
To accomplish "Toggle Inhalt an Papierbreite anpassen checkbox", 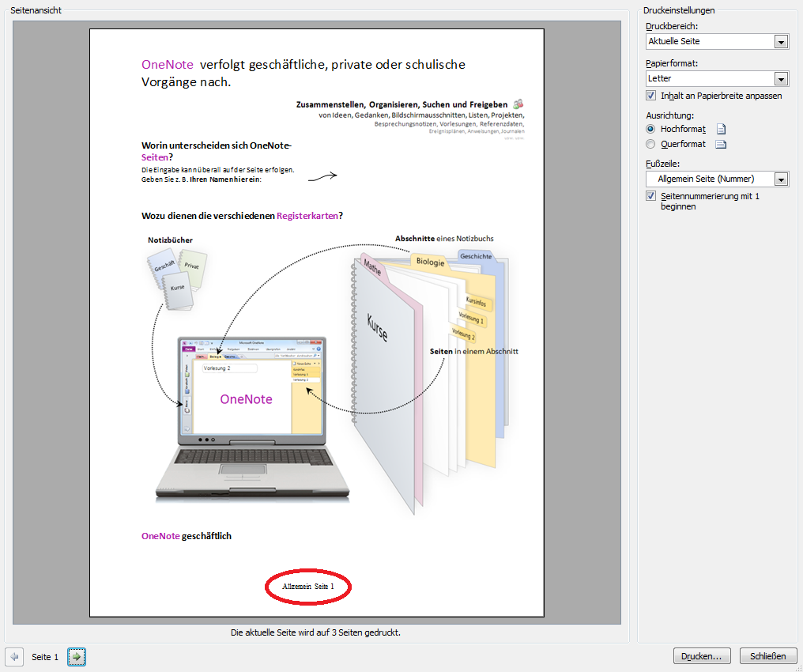I will tap(651, 96).
